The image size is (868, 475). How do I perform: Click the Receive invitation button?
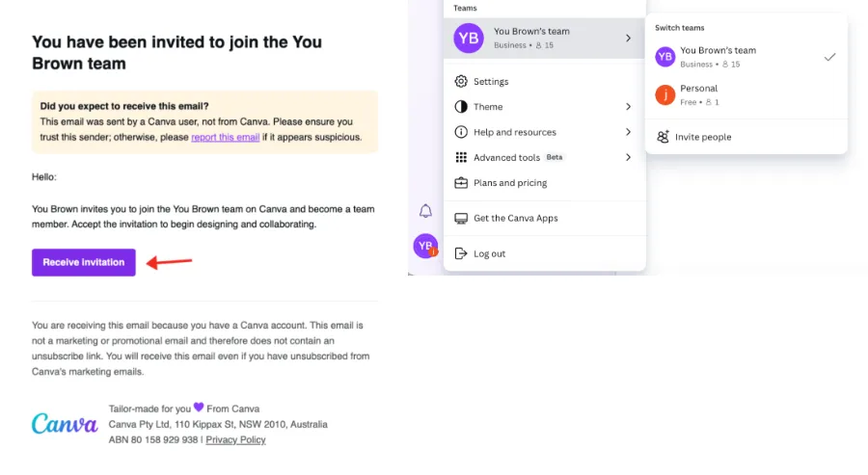pos(84,262)
